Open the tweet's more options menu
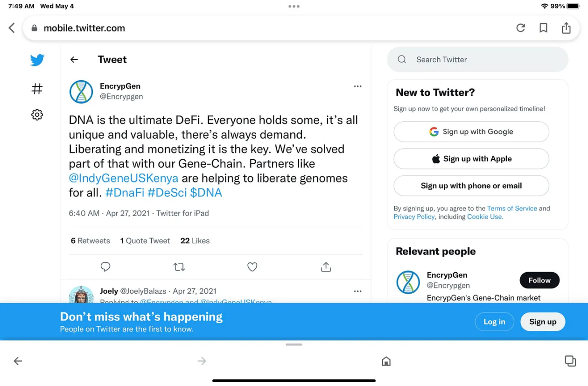The width and height of the screenshot is (588, 386). [x=357, y=86]
